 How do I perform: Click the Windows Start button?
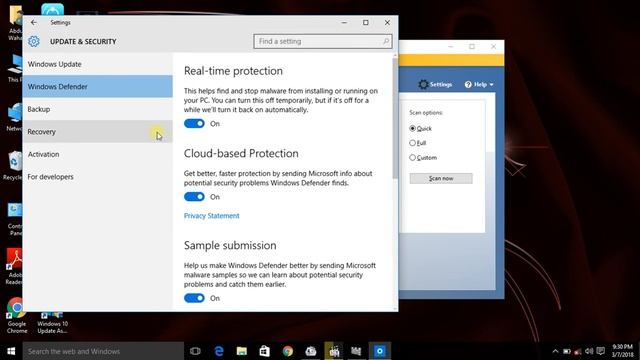point(11,351)
